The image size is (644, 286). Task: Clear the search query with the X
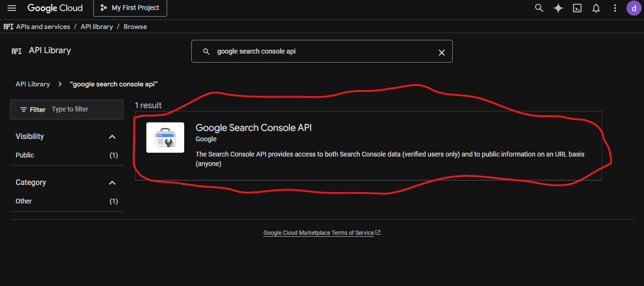tap(441, 52)
